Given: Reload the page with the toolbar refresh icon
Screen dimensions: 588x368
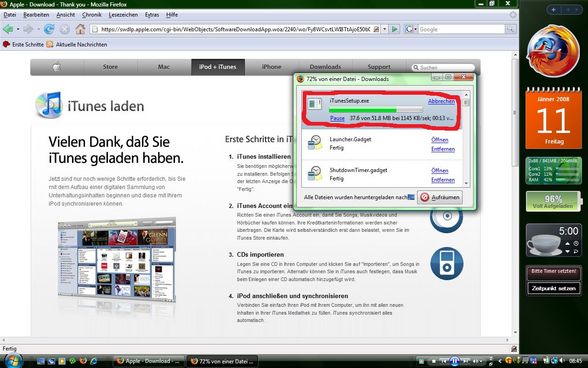Looking at the screenshot, I should [x=49, y=29].
